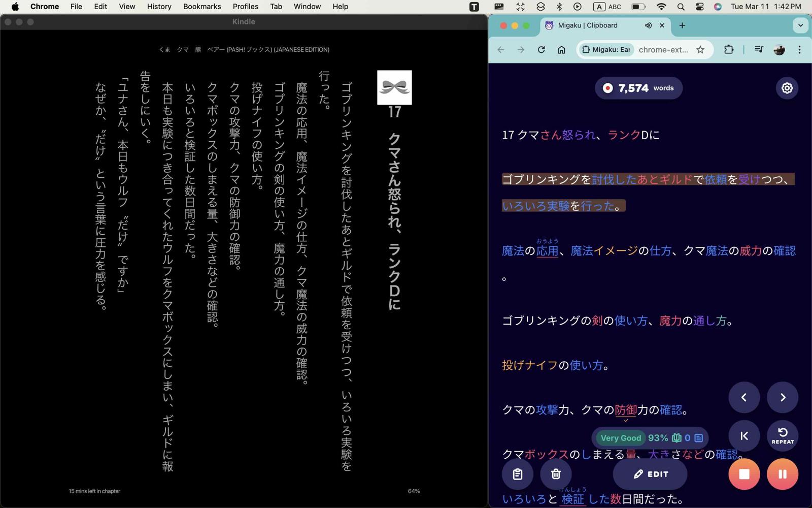Skip back to sentence start with skip icon

tap(743, 435)
